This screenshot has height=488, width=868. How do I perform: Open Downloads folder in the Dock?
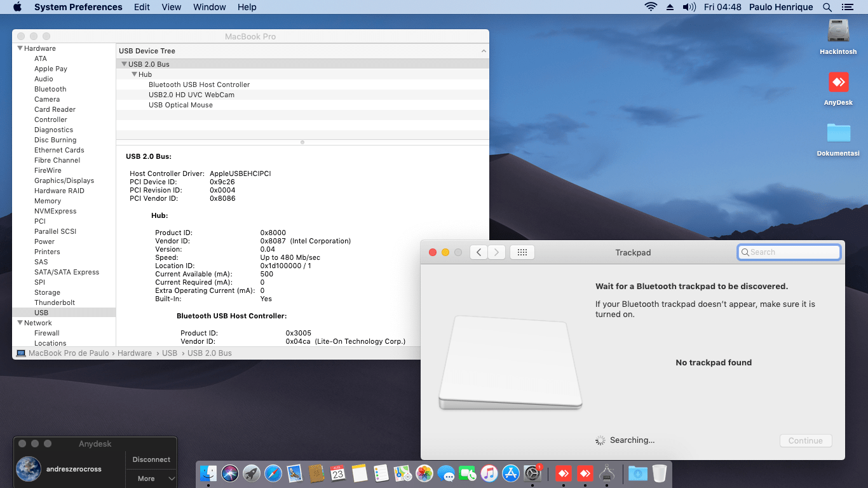coord(637,473)
